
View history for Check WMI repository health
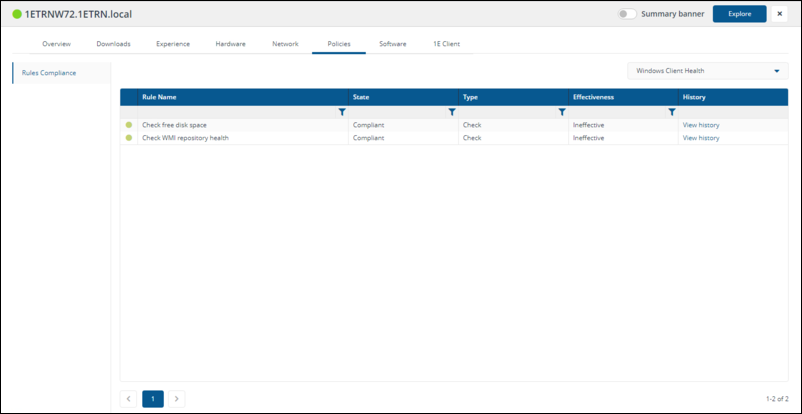(700, 138)
